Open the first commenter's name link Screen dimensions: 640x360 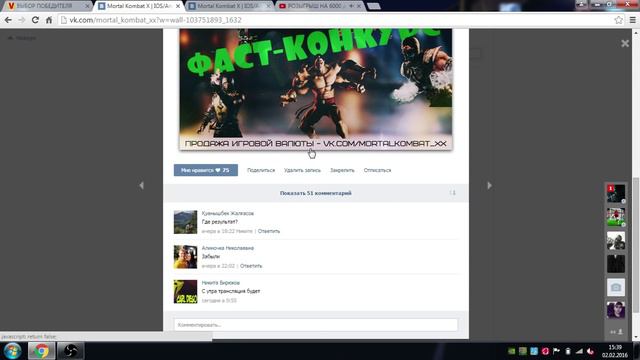point(228,213)
